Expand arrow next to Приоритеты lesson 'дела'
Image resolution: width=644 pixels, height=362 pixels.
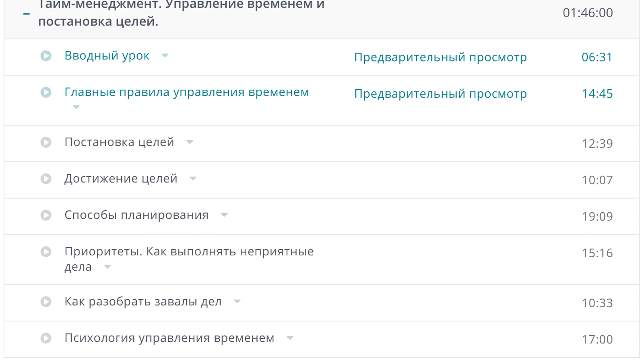coord(107,267)
